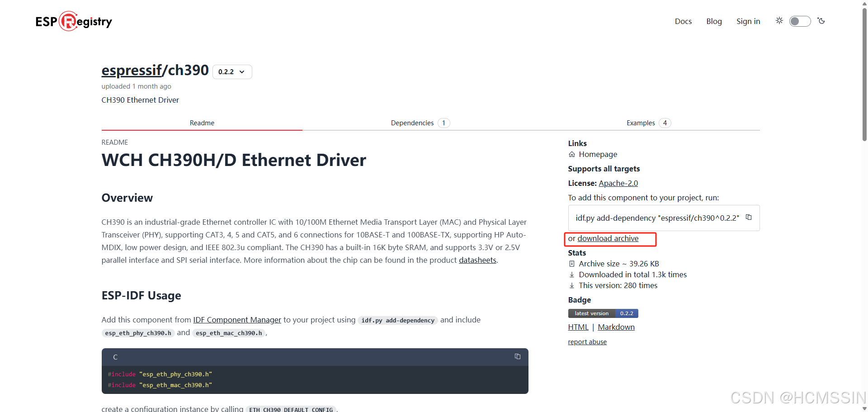Copy the idf.py add-dependency command
The height and width of the screenshot is (412, 868).
coord(749,218)
